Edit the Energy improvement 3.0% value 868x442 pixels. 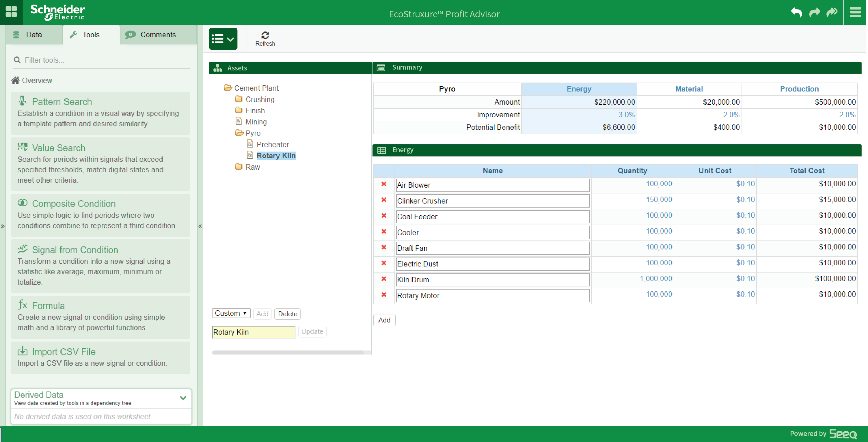626,115
